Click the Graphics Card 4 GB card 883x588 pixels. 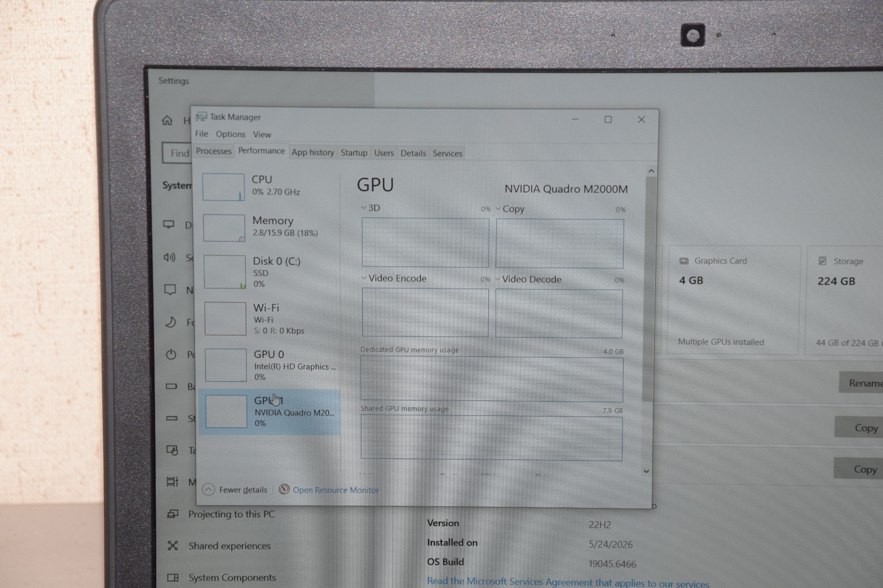tap(735, 300)
